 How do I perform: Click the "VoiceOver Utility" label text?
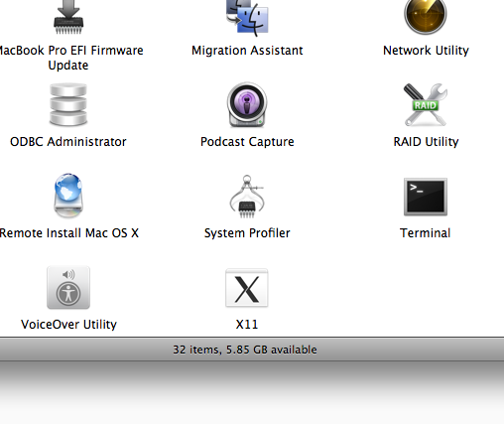(x=68, y=325)
